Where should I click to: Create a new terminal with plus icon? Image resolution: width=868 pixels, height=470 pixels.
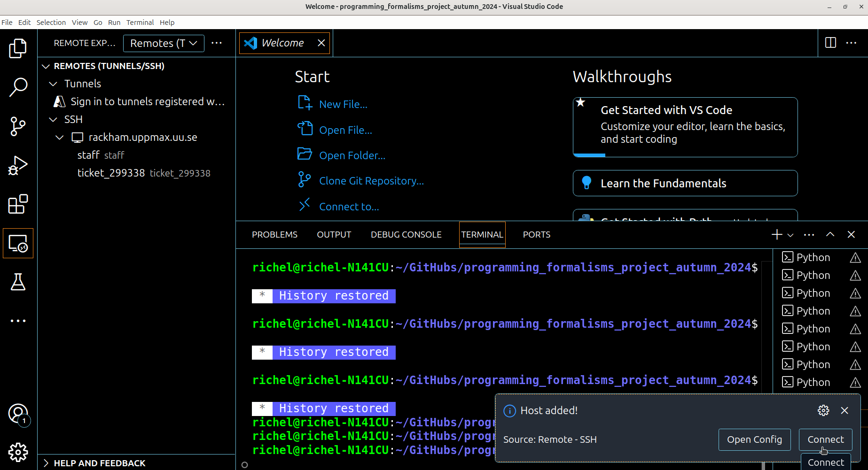click(777, 234)
